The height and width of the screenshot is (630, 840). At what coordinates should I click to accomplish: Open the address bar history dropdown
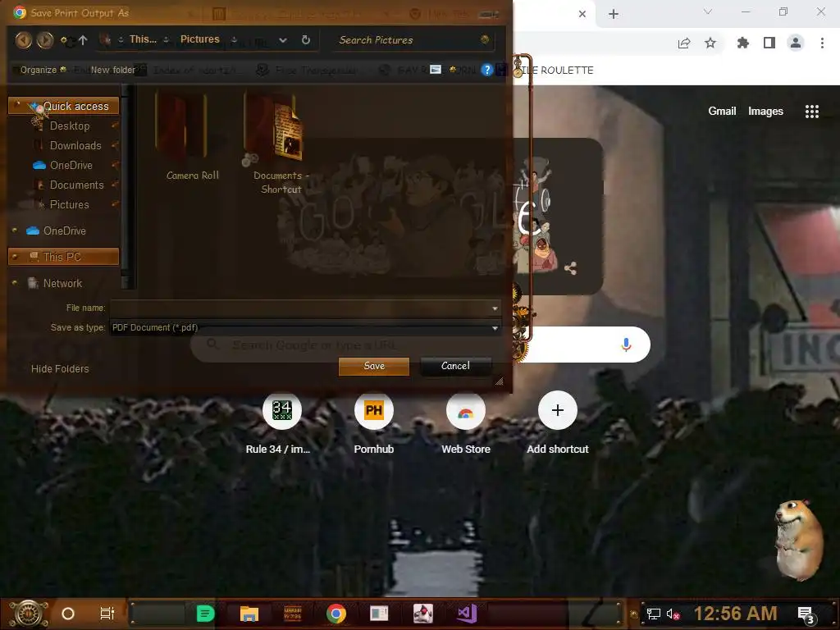point(283,39)
